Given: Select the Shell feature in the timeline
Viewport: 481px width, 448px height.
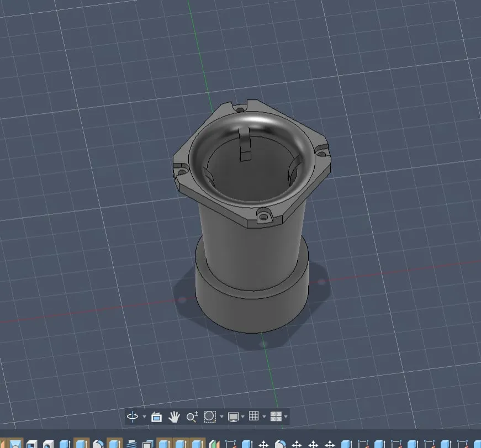Looking at the screenshot, I should point(148,444).
